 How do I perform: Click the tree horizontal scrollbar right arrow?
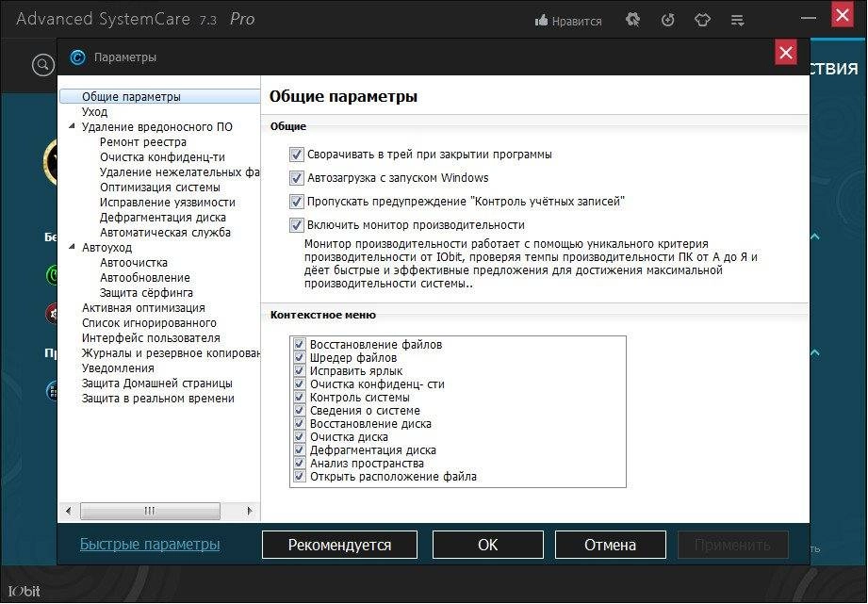click(x=250, y=511)
